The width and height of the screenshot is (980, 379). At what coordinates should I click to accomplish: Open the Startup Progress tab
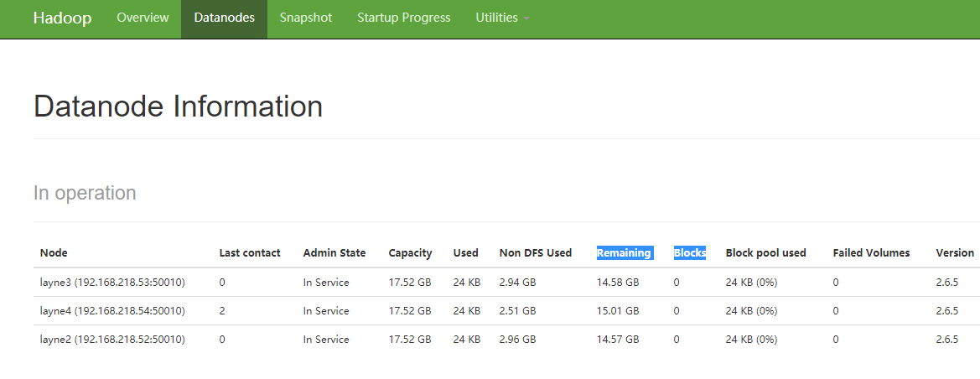(x=403, y=18)
